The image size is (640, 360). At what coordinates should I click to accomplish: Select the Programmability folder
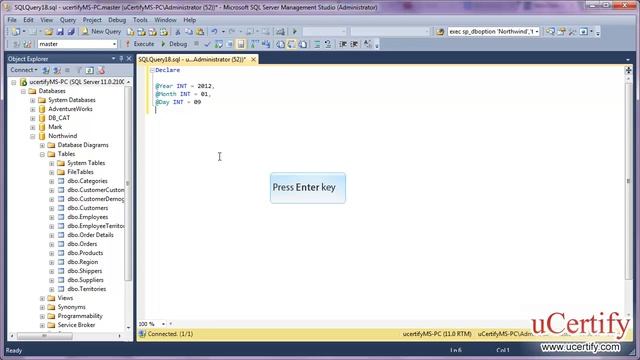tap(80, 316)
